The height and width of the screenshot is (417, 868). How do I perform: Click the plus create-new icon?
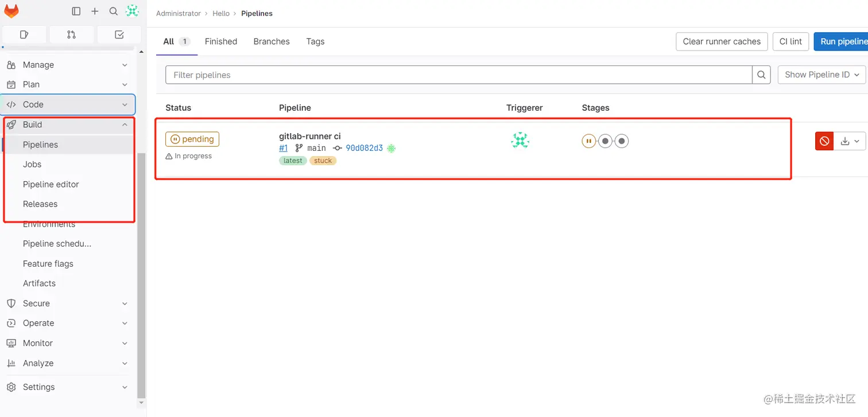[95, 11]
